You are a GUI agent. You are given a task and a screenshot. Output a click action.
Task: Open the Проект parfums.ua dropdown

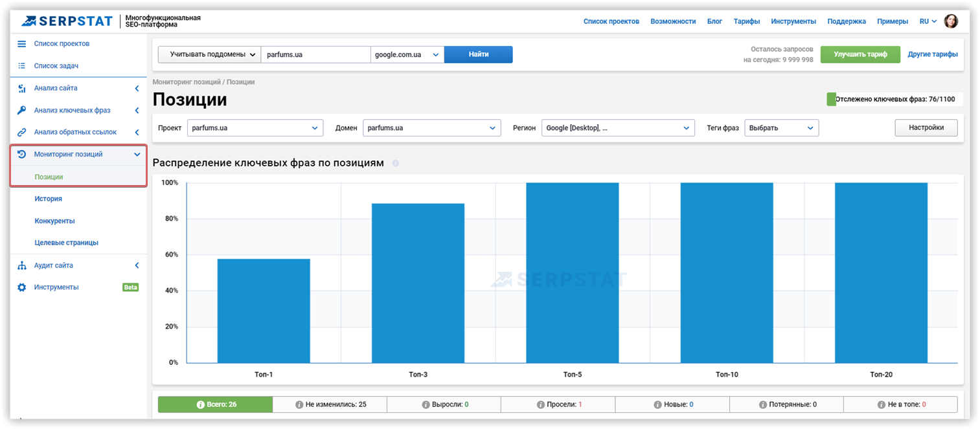click(255, 128)
